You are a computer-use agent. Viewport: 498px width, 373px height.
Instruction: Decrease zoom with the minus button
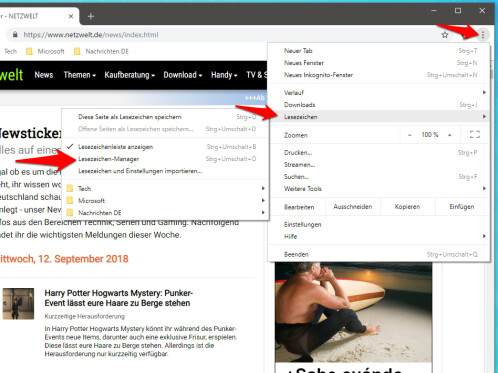pyautogui.click(x=410, y=135)
